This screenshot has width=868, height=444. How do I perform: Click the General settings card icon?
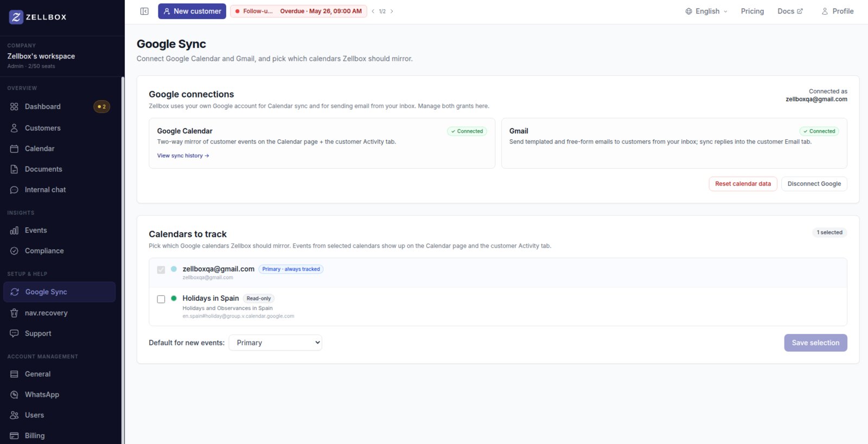tap(14, 374)
